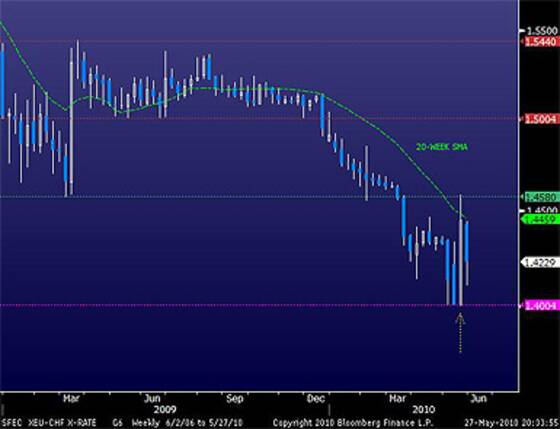Select the Sep axis label
Viewport: 560px width, 429px height.
click(x=235, y=398)
